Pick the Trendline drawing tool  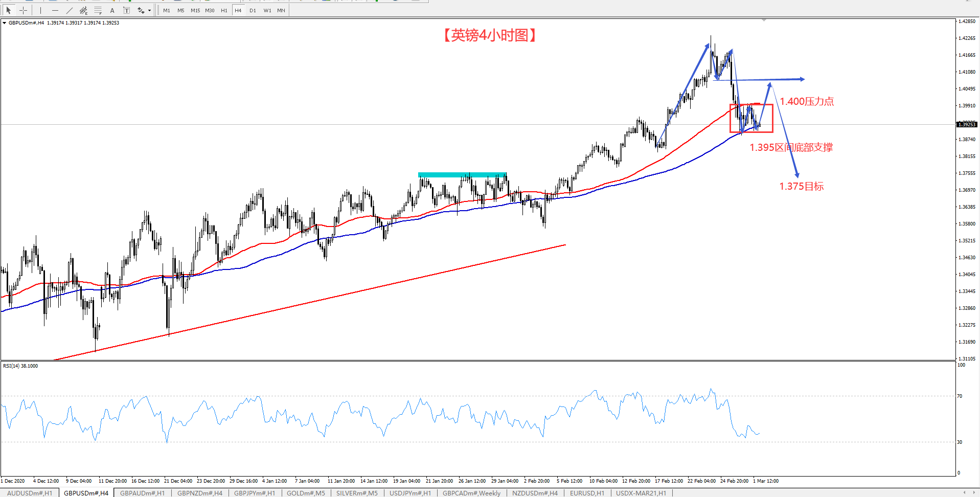[69, 10]
